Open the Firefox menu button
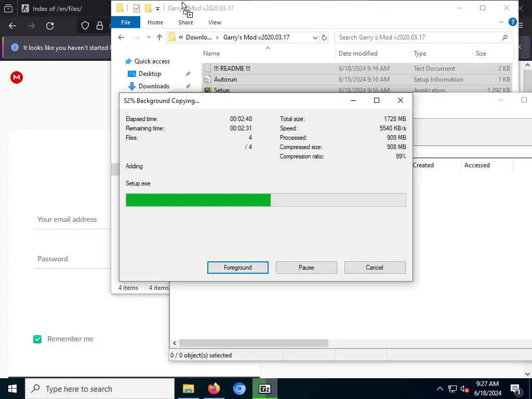Screen dimensions: 532x399 (521, 26)
